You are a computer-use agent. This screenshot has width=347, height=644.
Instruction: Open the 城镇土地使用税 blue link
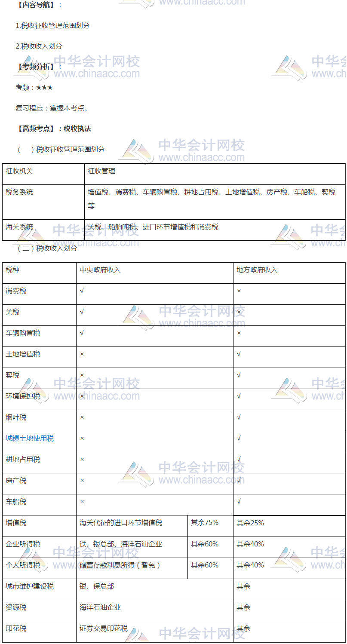tap(30, 439)
